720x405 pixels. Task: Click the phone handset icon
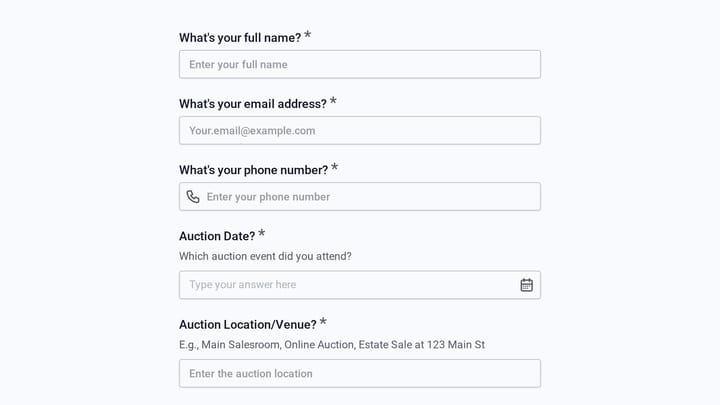pos(193,197)
